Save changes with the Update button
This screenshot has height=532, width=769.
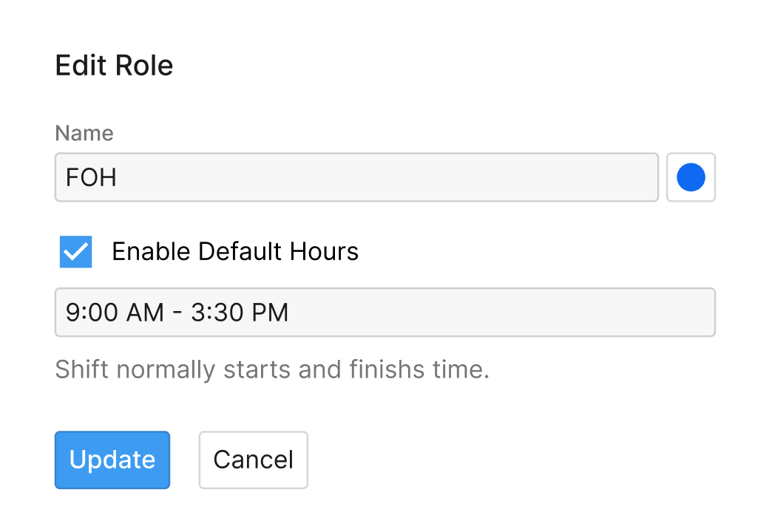(112, 460)
